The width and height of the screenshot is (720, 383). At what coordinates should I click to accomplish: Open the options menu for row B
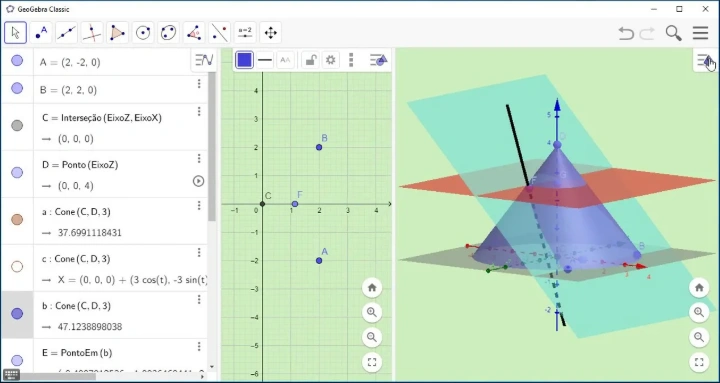tap(199, 84)
